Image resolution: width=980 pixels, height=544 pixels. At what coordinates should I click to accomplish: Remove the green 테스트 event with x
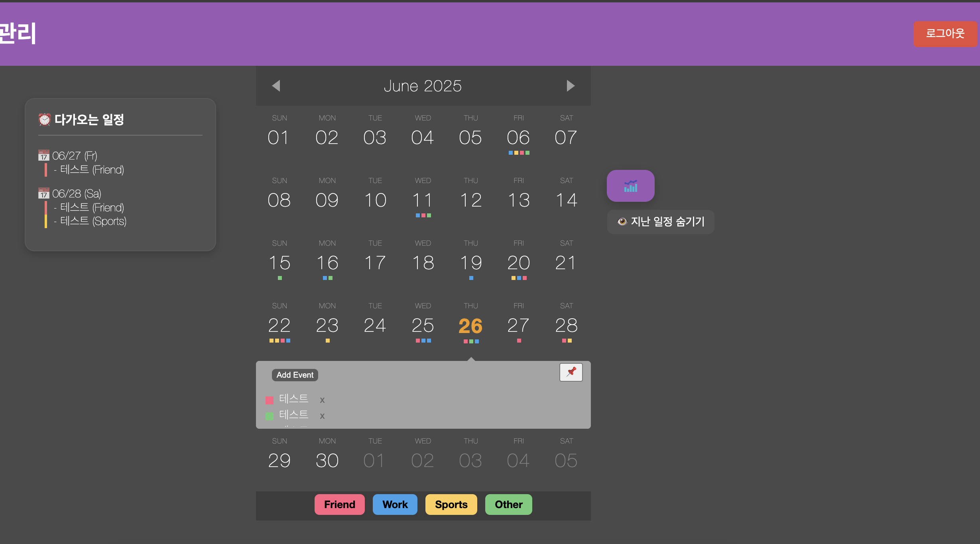point(322,416)
